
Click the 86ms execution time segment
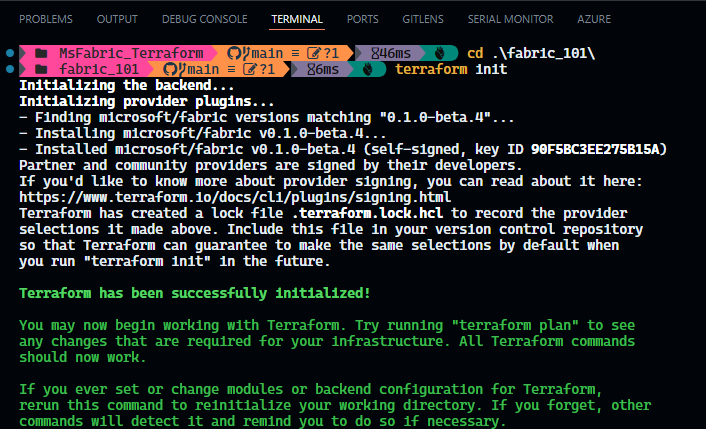pyautogui.click(x=323, y=69)
